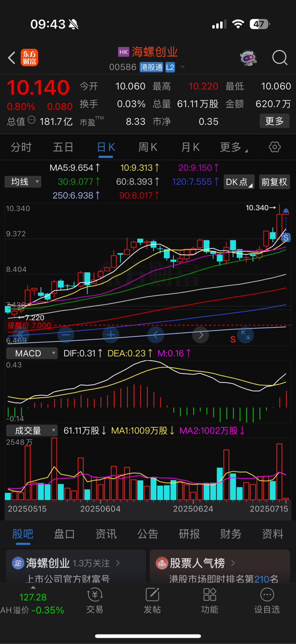This screenshot has width=296, height=644.
Task: Expand stock switcher dropdown triangle
Action: click(x=183, y=67)
